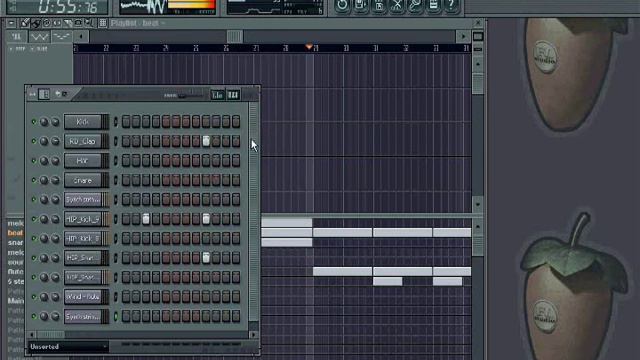Click the Hat channel pan knob

[44, 160]
